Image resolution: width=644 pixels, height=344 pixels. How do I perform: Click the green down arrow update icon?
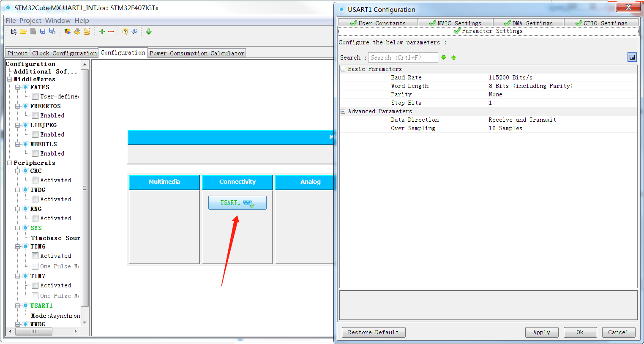(149, 31)
